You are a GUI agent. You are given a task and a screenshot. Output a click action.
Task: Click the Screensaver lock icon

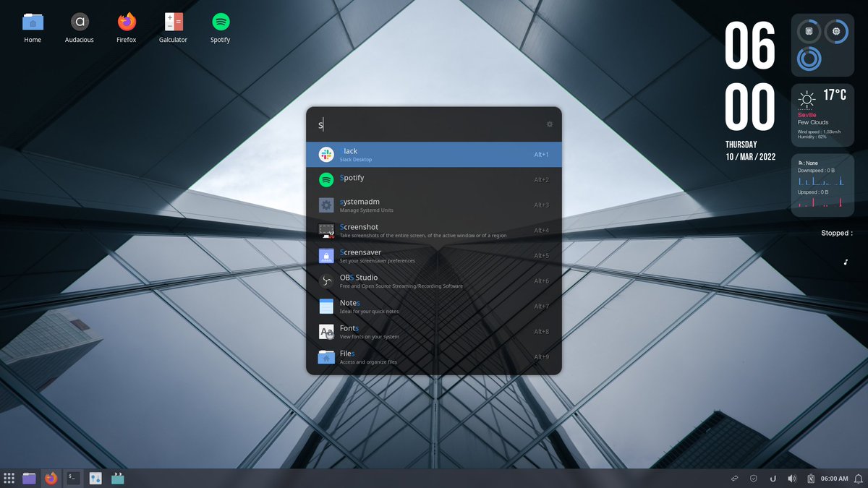(x=326, y=256)
